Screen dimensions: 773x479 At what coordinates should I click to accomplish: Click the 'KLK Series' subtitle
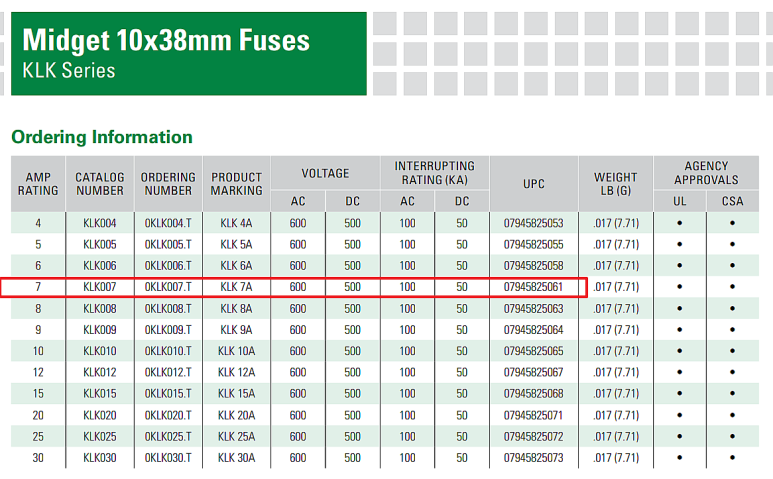[x=69, y=70]
